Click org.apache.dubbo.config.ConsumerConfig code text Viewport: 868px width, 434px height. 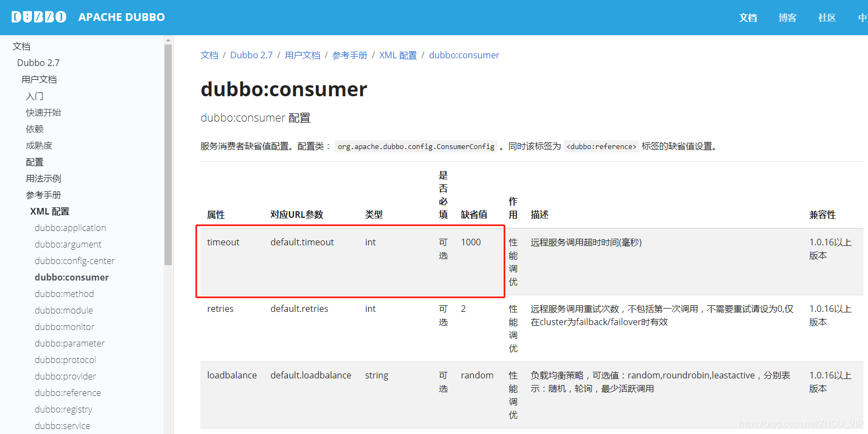[x=416, y=146]
